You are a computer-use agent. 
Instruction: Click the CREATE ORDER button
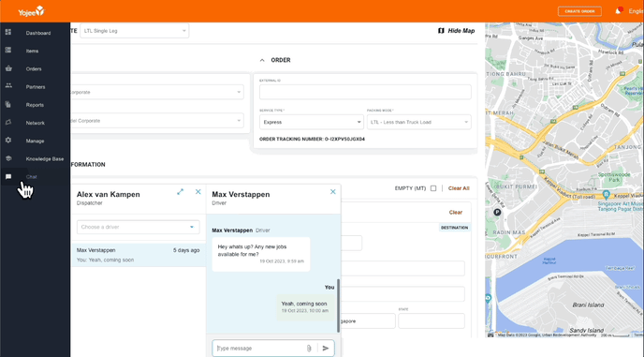[x=579, y=11]
